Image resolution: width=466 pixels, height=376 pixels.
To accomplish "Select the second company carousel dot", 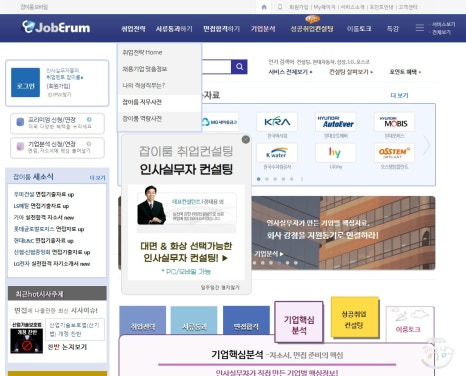I will [267, 179].
